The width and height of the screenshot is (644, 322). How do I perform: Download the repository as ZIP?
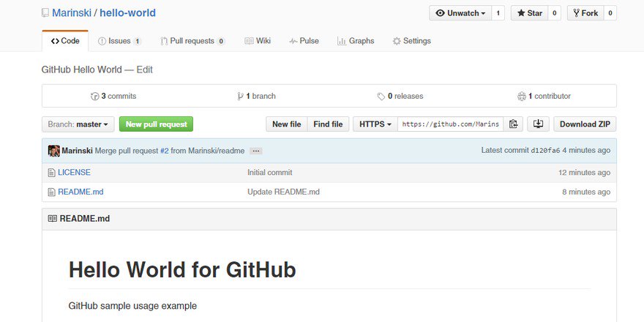coord(585,124)
